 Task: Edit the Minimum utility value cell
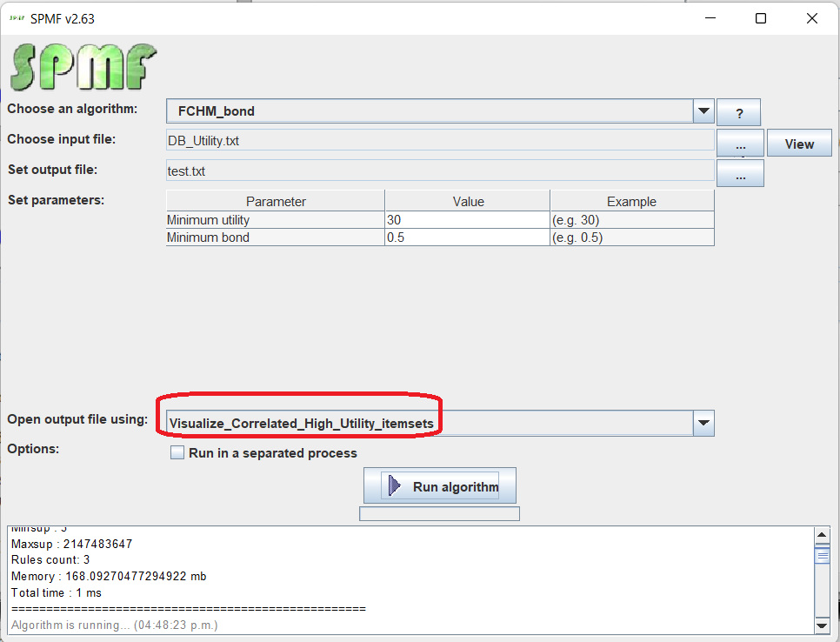467,220
